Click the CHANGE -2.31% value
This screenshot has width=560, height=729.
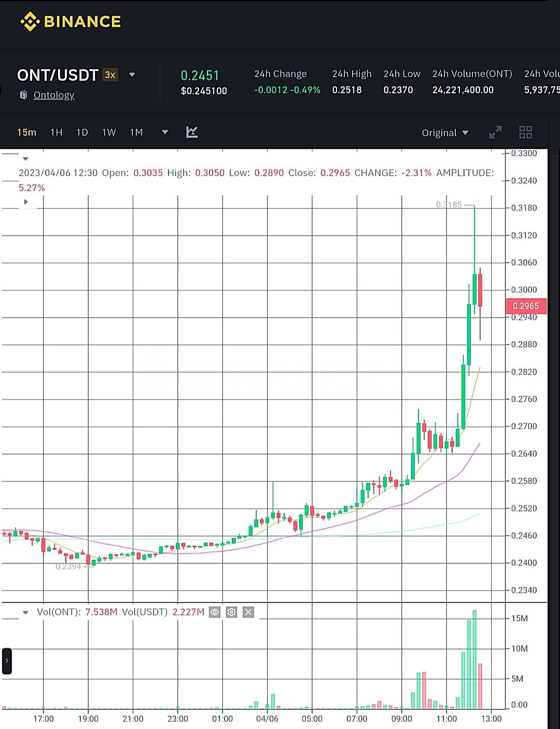click(x=416, y=173)
